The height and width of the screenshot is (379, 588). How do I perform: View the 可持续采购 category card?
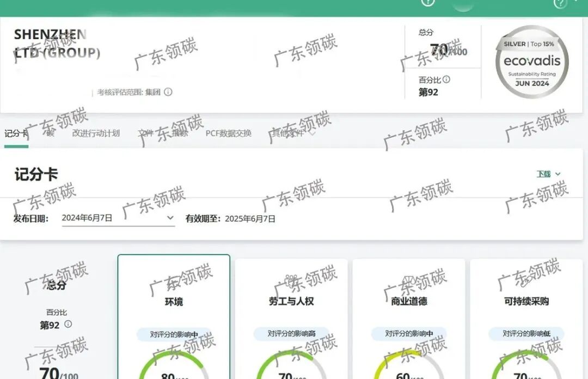click(x=526, y=316)
